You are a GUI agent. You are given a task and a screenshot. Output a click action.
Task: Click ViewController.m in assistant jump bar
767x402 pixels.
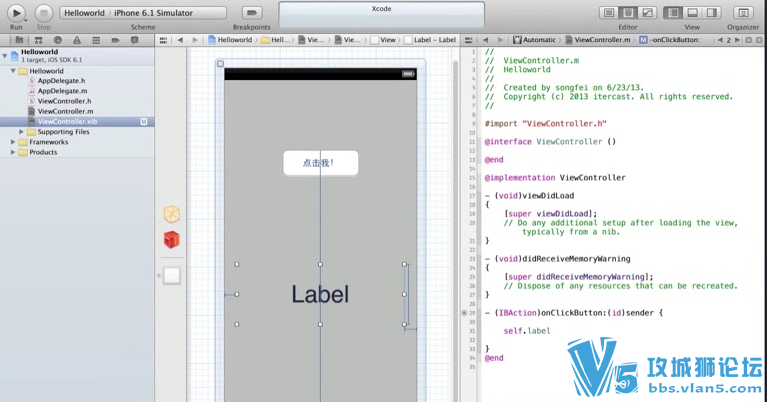[x=598, y=40]
